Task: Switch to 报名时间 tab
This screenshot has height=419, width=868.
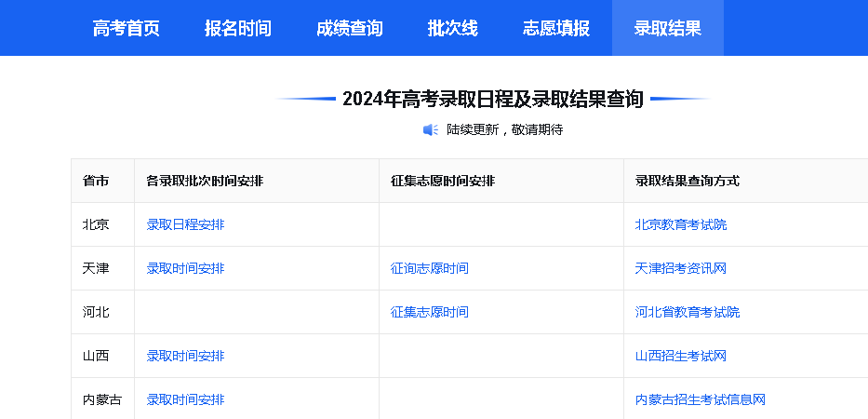Action: point(238,28)
